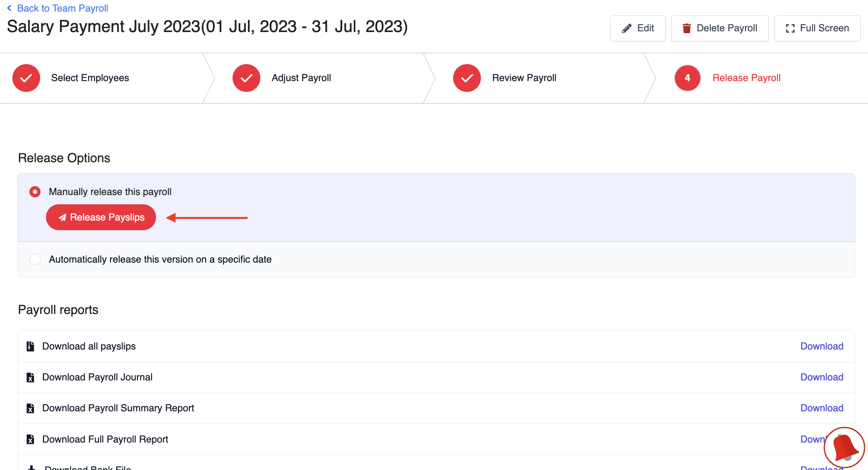Click the Excel icon beside Payroll Summary Report

click(30, 408)
